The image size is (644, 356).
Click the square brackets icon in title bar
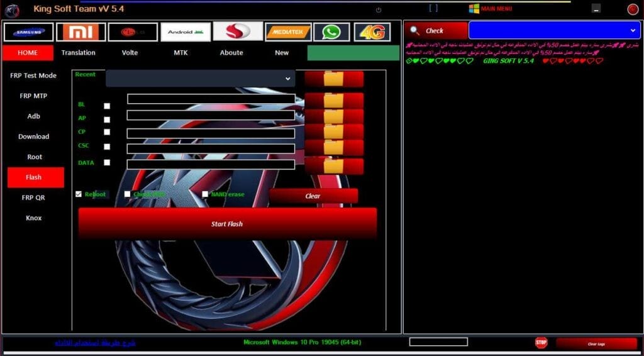point(433,8)
